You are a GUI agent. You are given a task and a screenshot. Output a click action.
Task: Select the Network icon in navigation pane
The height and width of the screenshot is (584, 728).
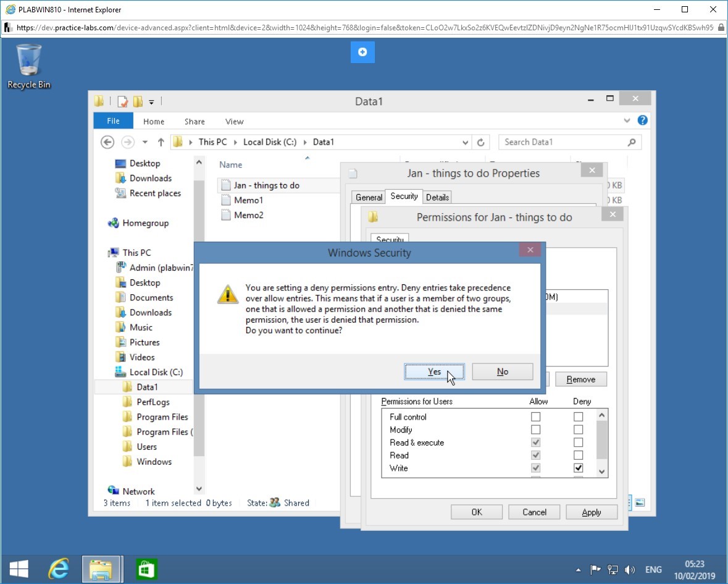[x=113, y=490]
